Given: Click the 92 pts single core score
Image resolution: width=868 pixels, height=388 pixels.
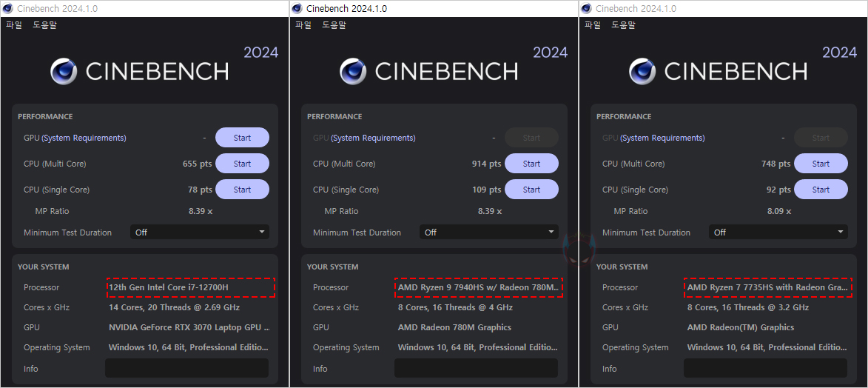Looking at the screenshot, I should (779, 190).
